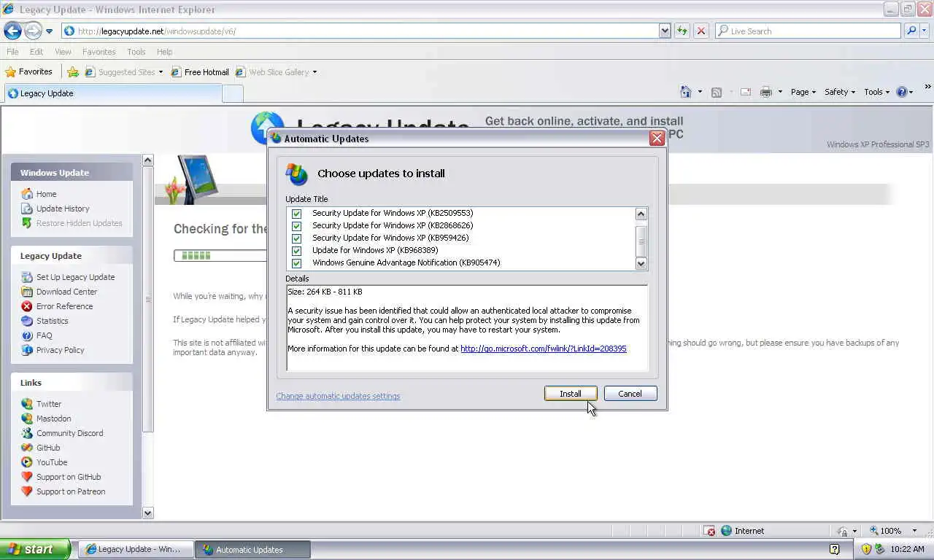
Task: Click the Print toolbar icon
Action: (765, 92)
